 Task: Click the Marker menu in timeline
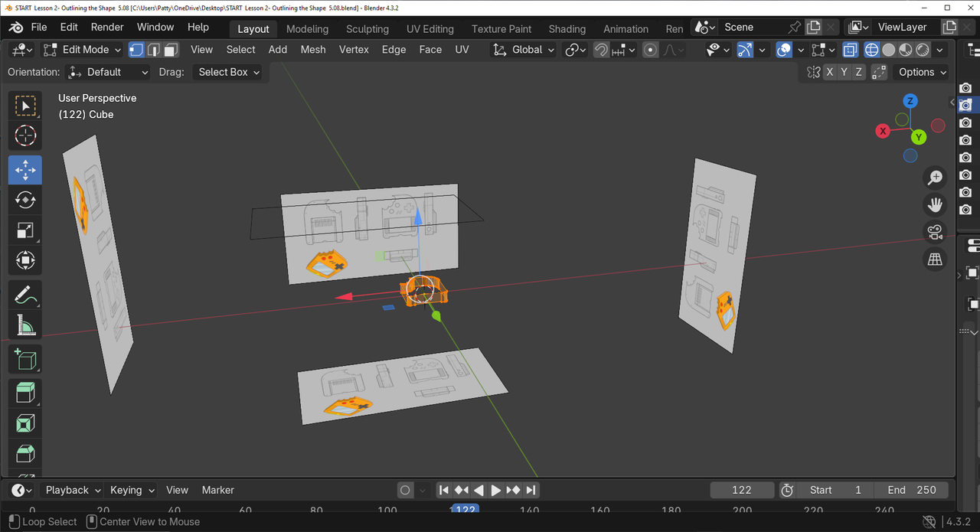pos(217,490)
